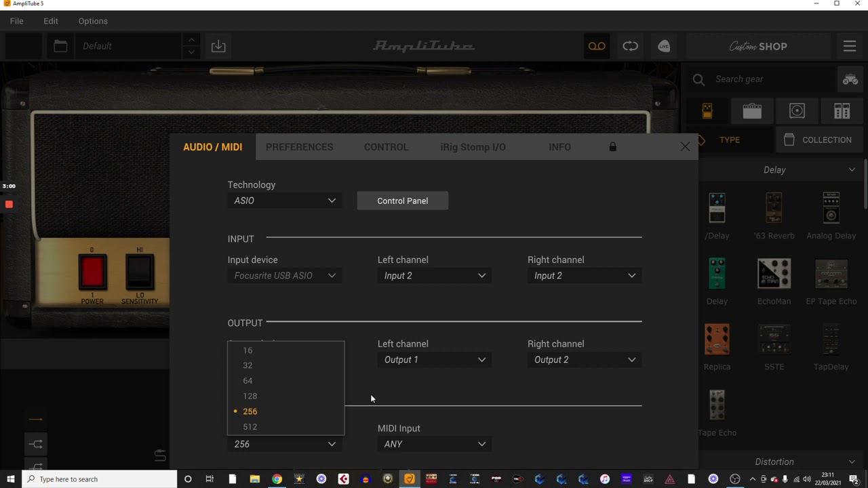Choose buffer size 512

click(x=285, y=427)
